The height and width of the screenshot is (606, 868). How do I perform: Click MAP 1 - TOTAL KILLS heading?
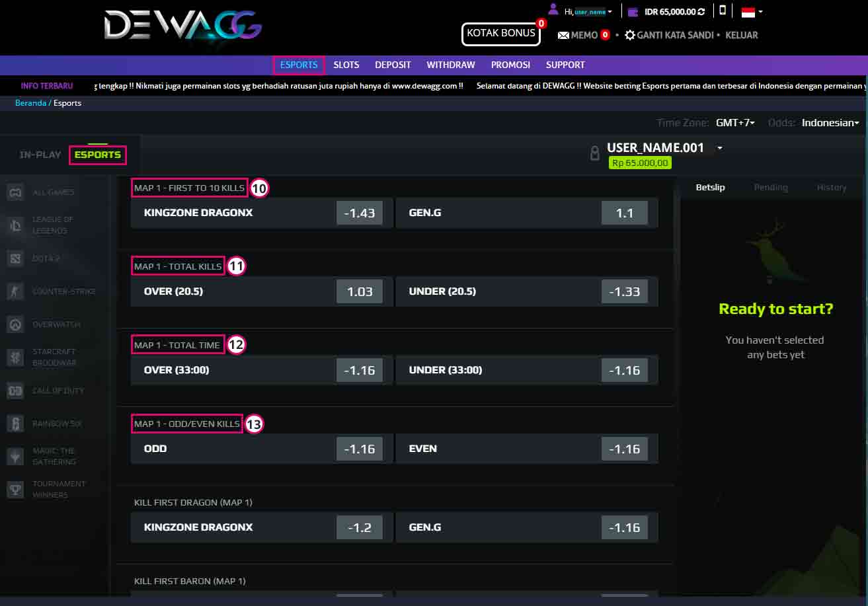click(x=178, y=266)
